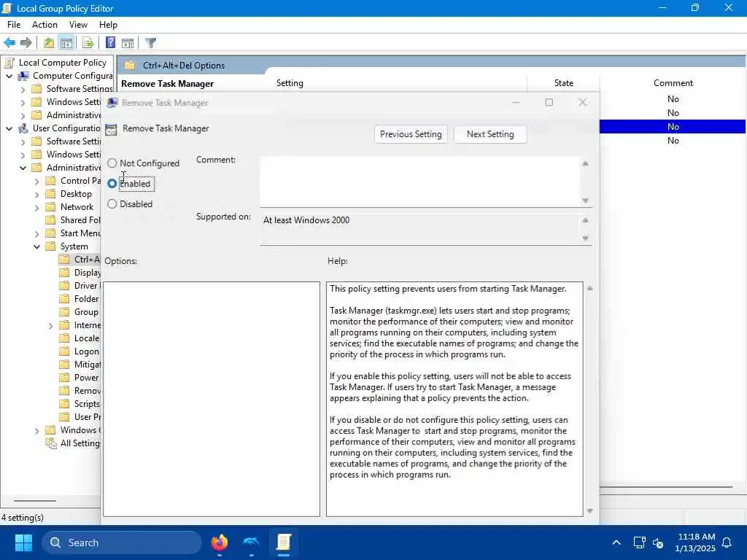
Task: Click the Remove Task Manager policy icon
Action: [x=111, y=129]
